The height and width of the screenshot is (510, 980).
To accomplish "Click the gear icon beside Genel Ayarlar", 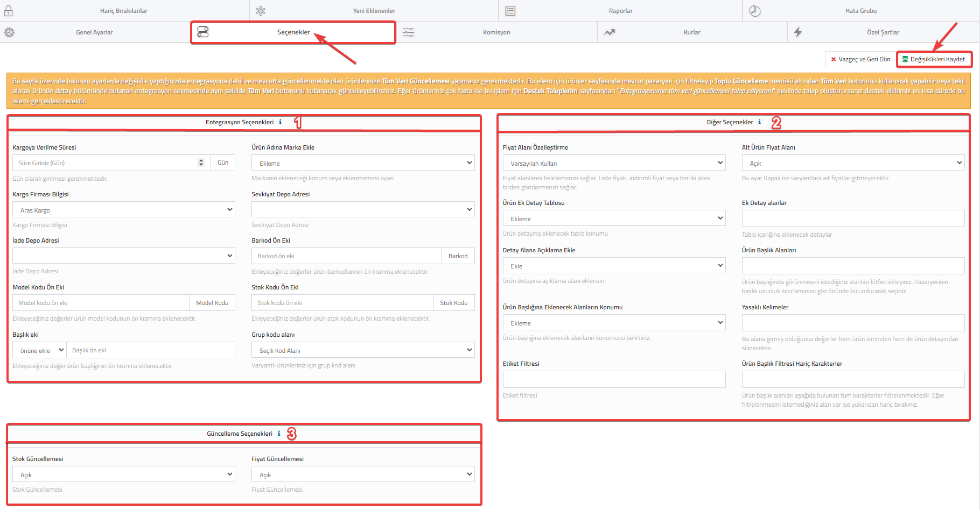I will pos(9,32).
